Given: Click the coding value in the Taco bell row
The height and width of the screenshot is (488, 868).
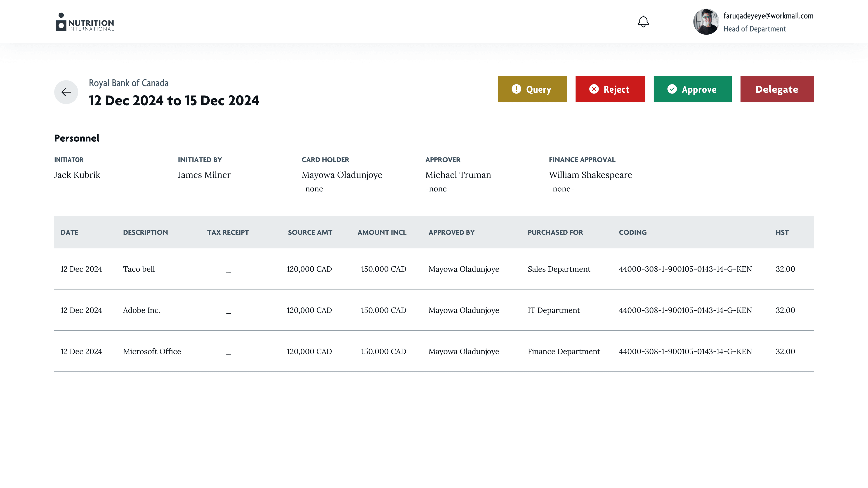Looking at the screenshot, I should coord(685,269).
